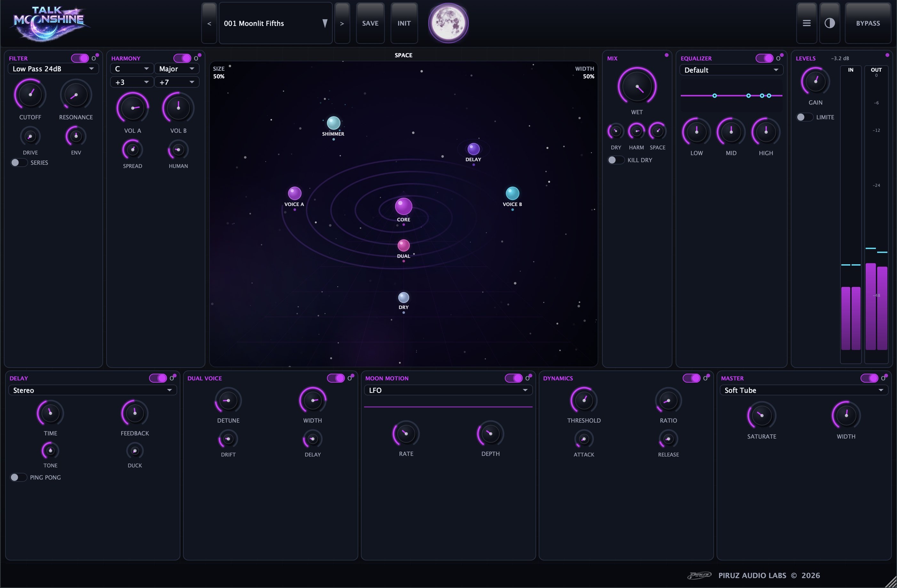Click the first EQ band node
This screenshot has height=588, width=897.
[x=715, y=96]
